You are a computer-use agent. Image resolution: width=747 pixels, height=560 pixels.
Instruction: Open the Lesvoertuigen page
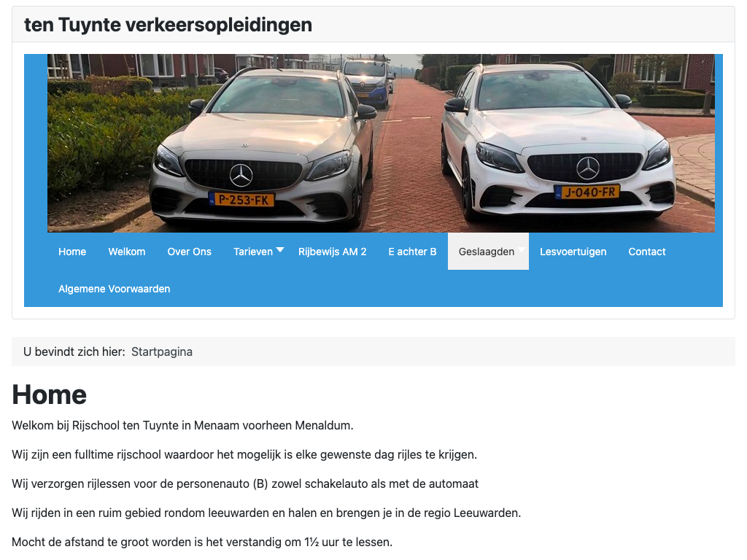click(x=573, y=252)
